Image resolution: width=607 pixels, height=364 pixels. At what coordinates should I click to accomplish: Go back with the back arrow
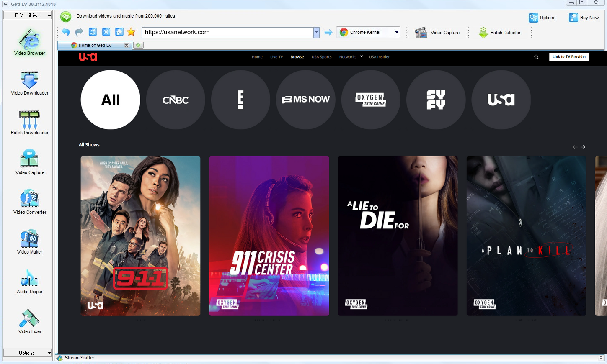(x=66, y=32)
